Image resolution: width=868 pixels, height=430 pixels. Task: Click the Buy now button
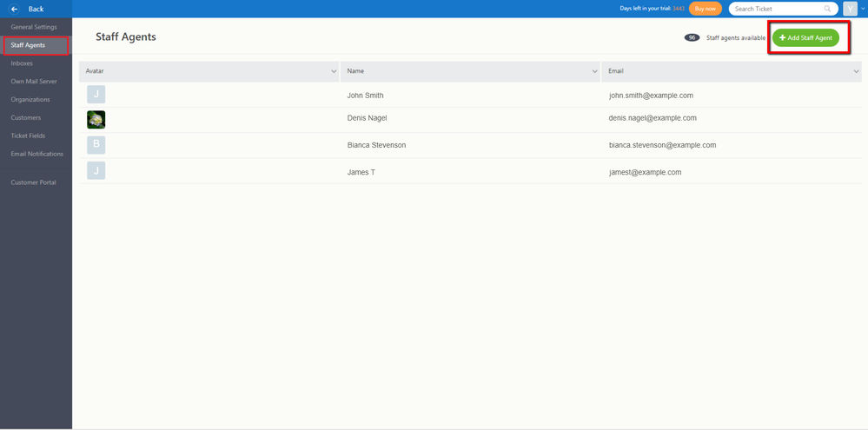click(x=706, y=9)
